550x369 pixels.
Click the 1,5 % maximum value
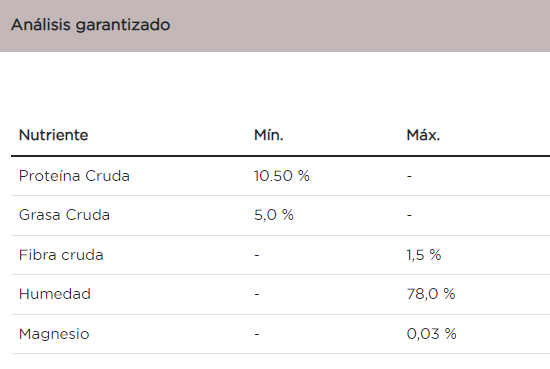[x=424, y=255]
